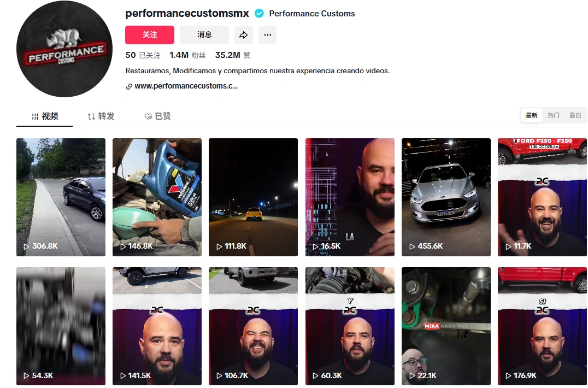The height and width of the screenshot is (388, 588).
Task: Open the 已赞 tab
Action: pos(157,116)
